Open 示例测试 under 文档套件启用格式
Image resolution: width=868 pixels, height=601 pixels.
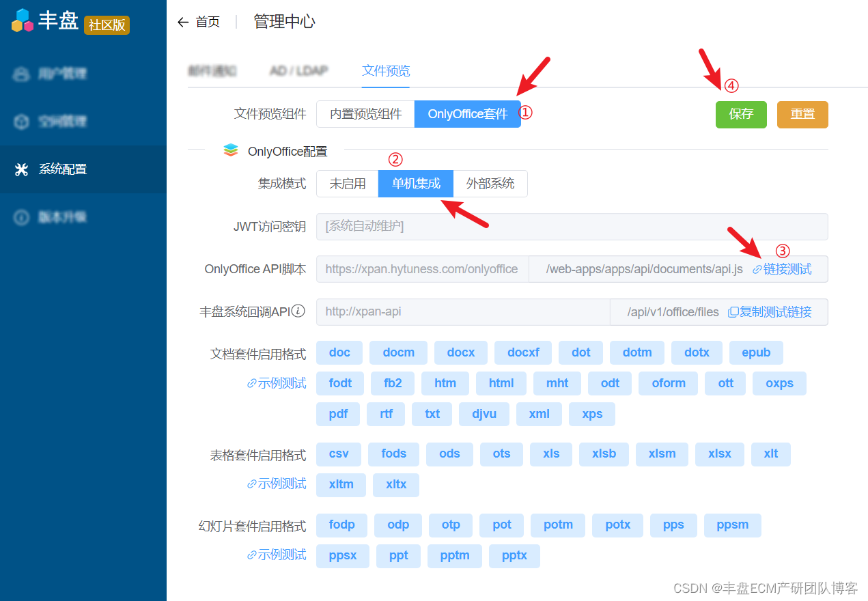coord(277,383)
